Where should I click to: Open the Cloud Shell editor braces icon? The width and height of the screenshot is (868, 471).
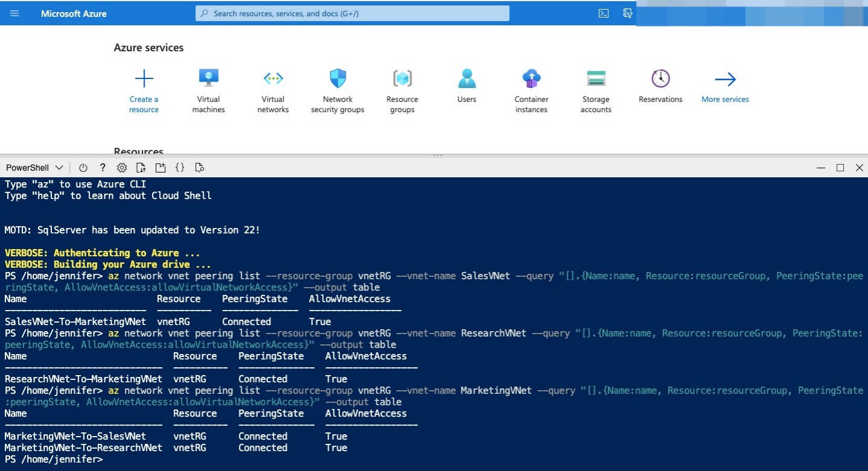coord(180,168)
